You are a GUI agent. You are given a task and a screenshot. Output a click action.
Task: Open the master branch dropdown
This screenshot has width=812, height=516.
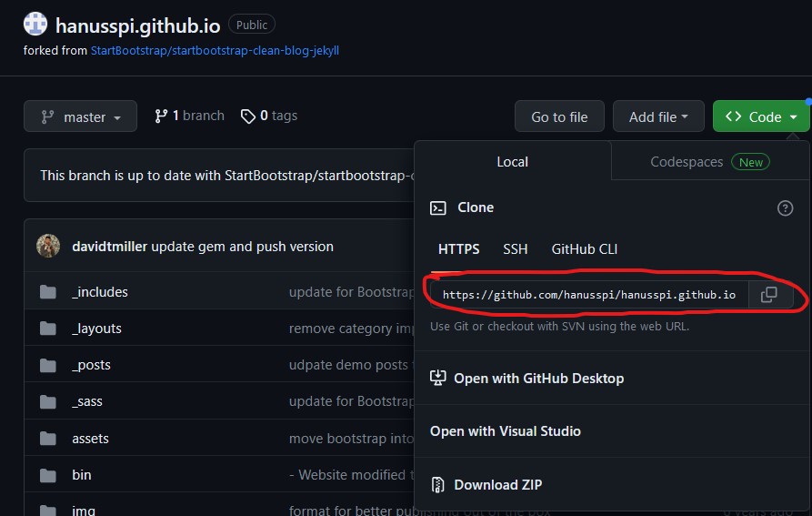(x=80, y=116)
